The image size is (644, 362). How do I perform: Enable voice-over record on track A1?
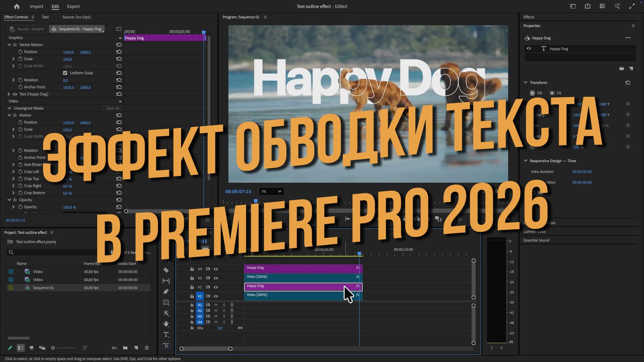click(232, 305)
